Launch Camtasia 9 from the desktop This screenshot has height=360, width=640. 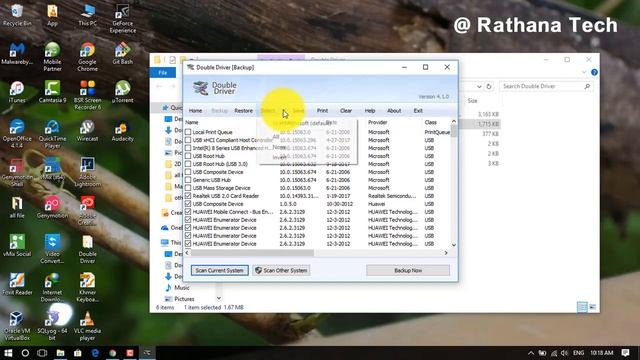pos(52,92)
